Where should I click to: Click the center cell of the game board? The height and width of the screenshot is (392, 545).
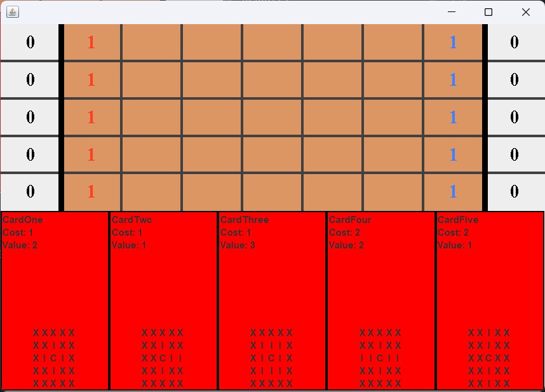(272, 117)
